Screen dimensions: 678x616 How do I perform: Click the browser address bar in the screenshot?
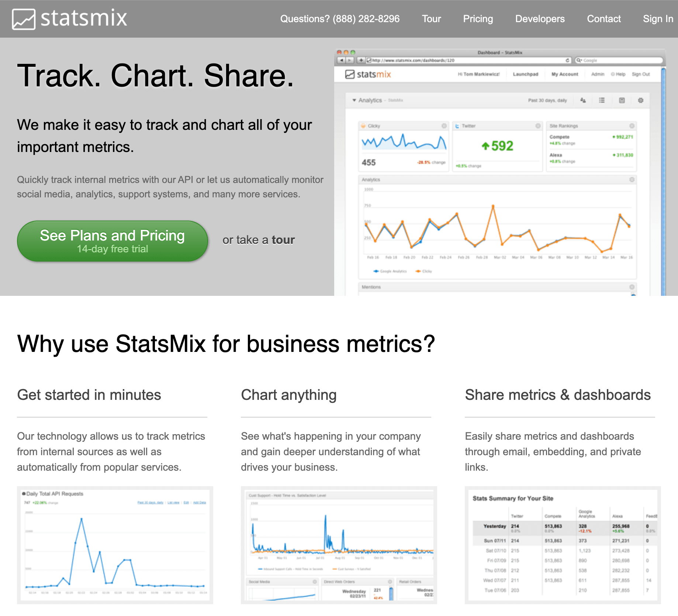pyautogui.click(x=468, y=60)
